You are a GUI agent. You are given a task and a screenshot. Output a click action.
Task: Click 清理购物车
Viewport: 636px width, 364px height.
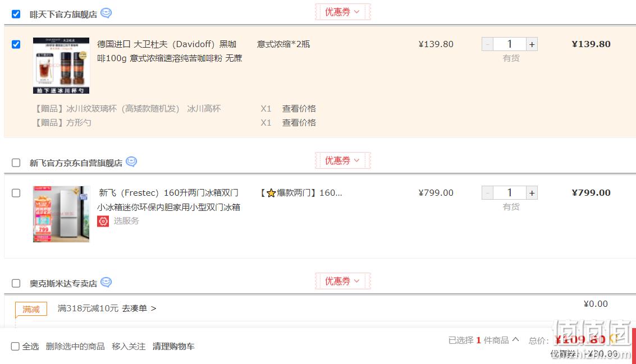173,347
